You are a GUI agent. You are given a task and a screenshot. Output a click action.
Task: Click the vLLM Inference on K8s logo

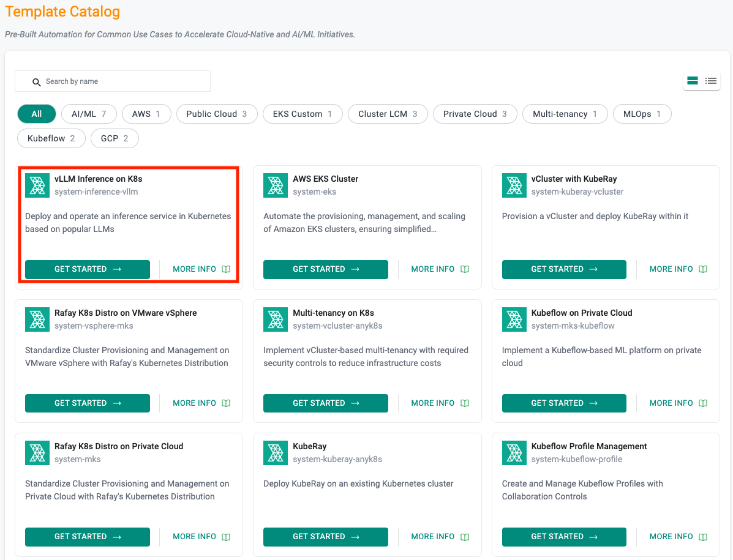click(37, 185)
